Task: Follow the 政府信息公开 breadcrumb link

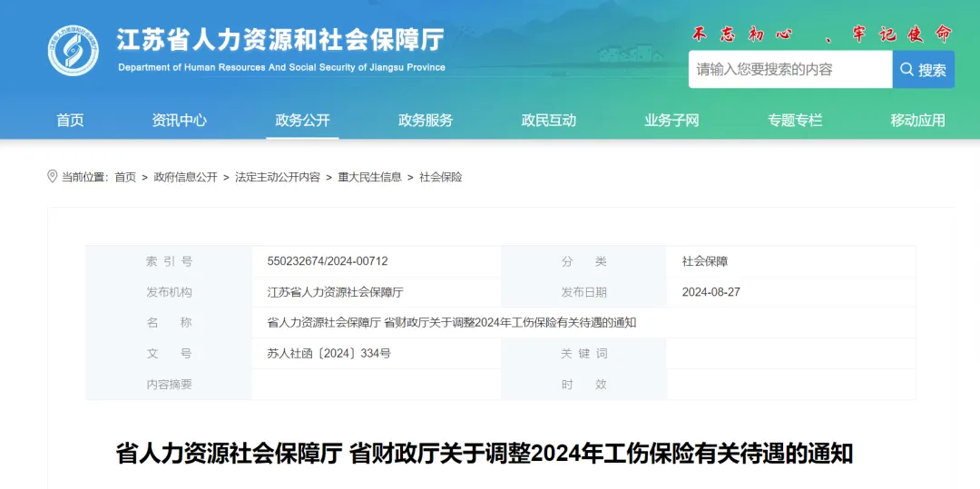Action: click(x=186, y=178)
